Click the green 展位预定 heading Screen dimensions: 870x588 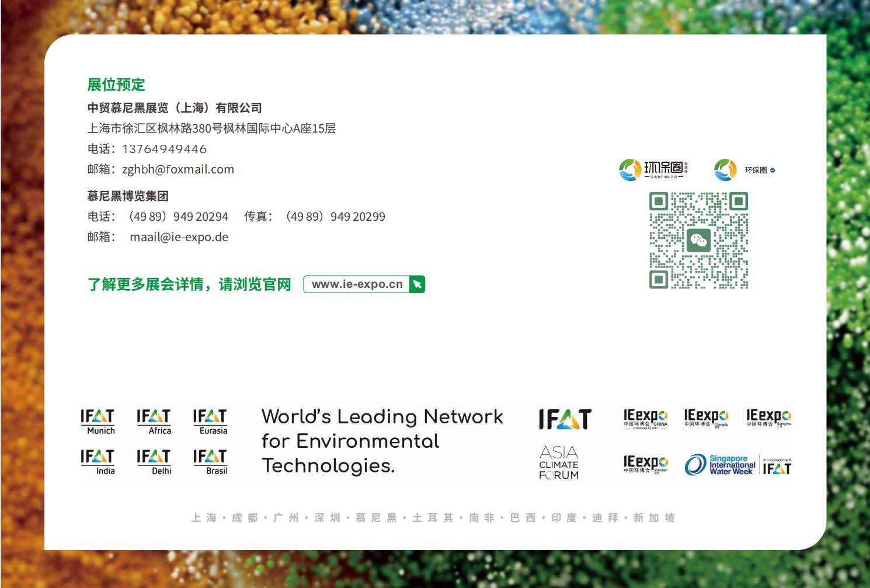pyautogui.click(x=116, y=85)
